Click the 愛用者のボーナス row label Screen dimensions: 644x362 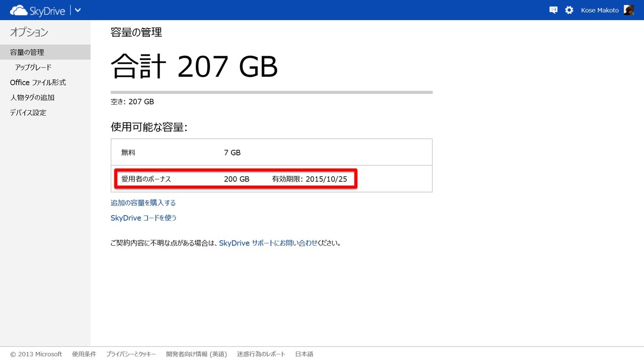click(x=146, y=179)
